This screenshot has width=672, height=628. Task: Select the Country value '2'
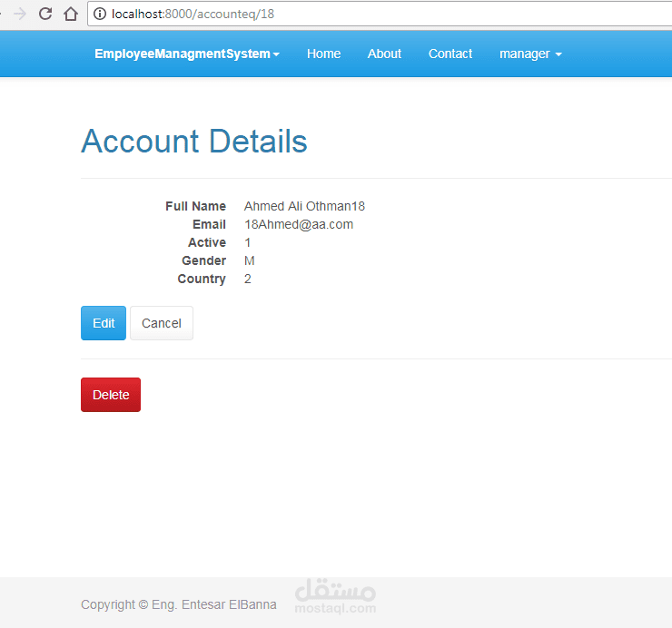click(248, 279)
